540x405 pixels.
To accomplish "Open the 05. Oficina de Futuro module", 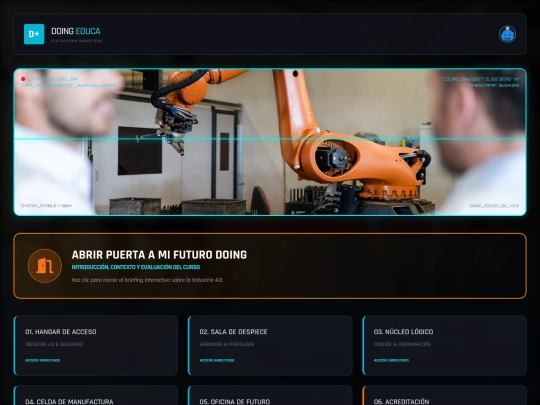I will tap(270, 395).
